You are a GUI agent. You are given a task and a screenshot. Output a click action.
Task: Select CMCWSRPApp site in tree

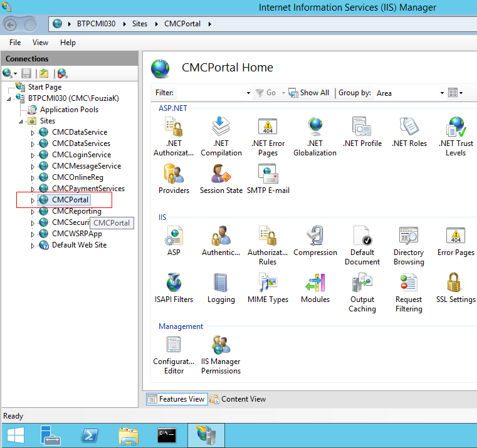[77, 234]
